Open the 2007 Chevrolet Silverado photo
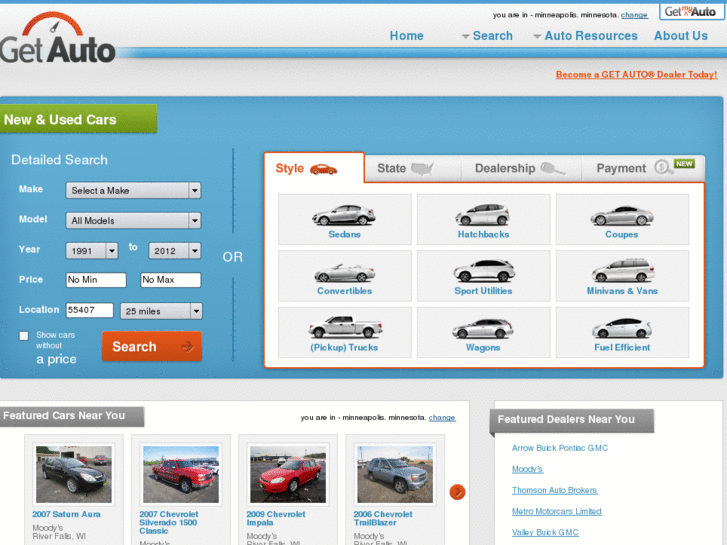 coord(181,474)
